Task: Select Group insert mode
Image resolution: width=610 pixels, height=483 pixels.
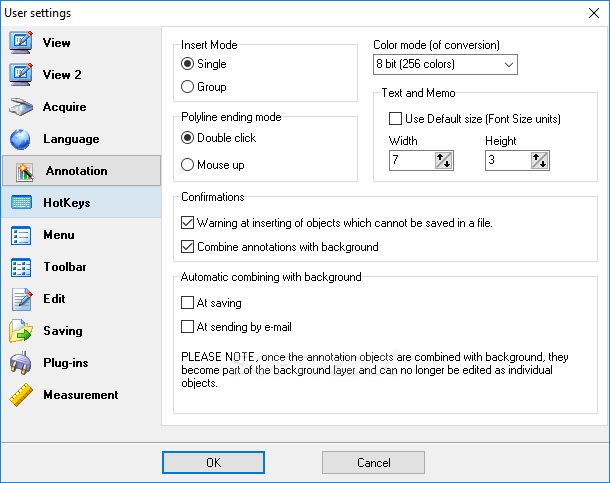Action: 188,86
